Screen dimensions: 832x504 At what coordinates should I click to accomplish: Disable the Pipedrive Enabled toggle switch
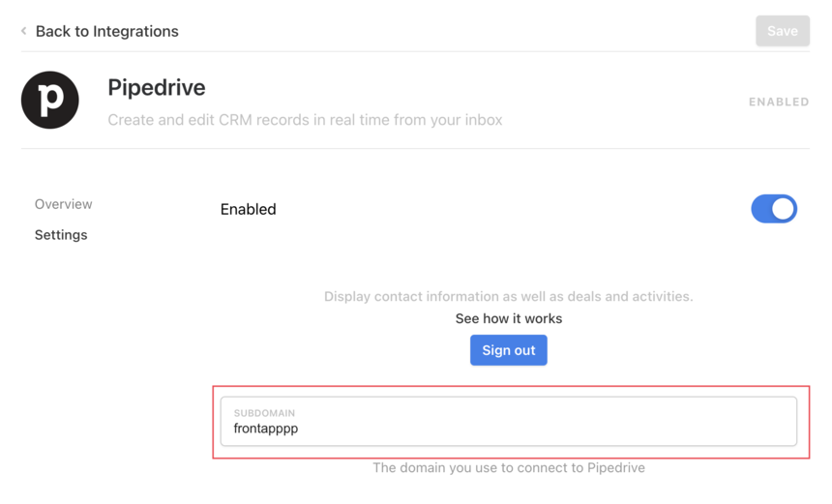point(774,209)
